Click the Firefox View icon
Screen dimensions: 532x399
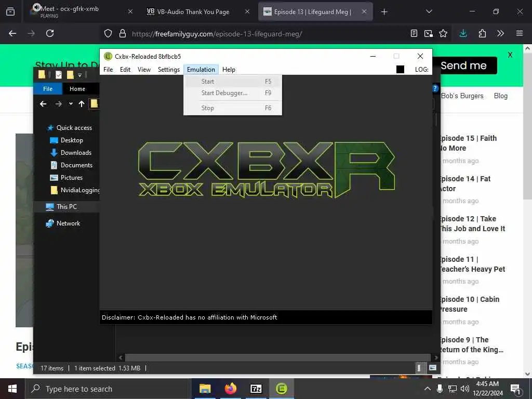point(10,11)
